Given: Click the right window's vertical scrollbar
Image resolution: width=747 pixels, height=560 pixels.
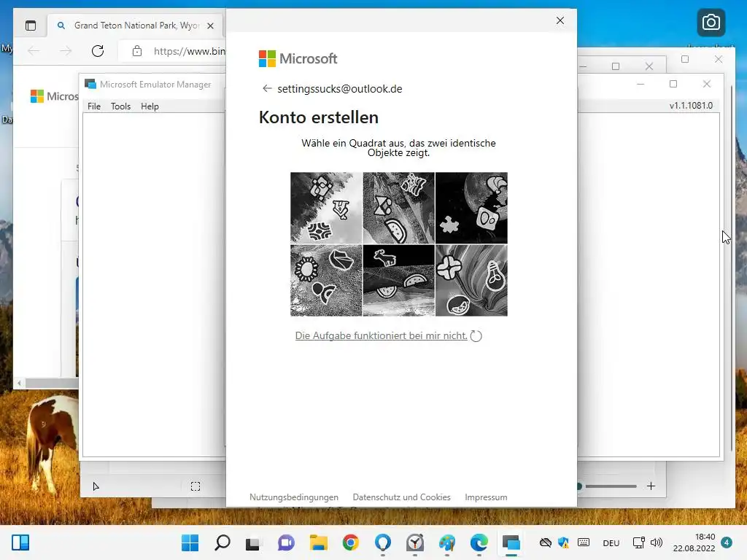Looking at the screenshot, I should [x=732, y=269].
